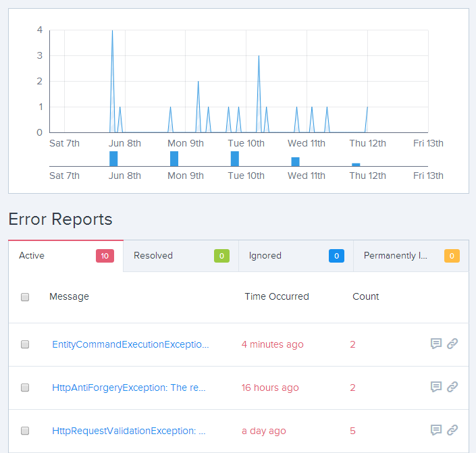This screenshot has height=453, width=476.
Task: Click the Error Reports heading
Action: [x=60, y=219]
